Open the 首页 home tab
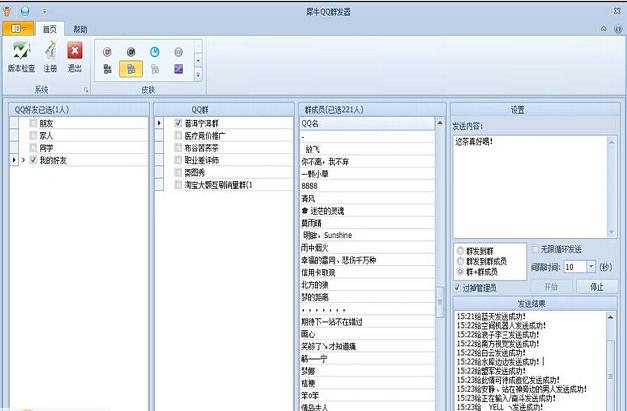This screenshot has height=411, width=627. click(x=48, y=30)
